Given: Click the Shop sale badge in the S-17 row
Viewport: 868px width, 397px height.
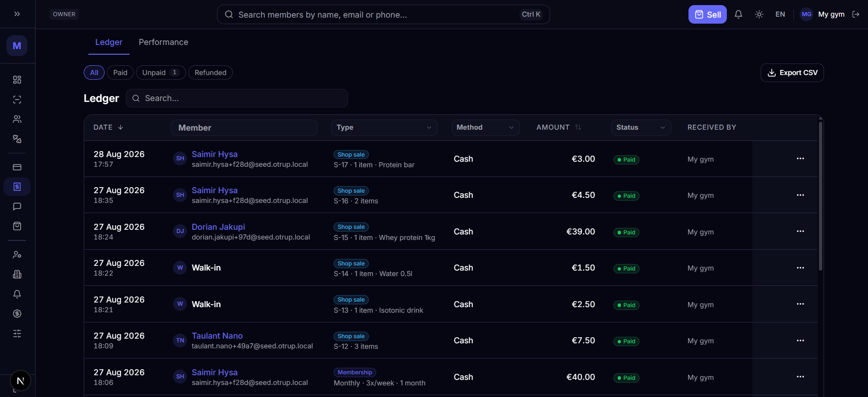Looking at the screenshot, I should click(351, 155).
